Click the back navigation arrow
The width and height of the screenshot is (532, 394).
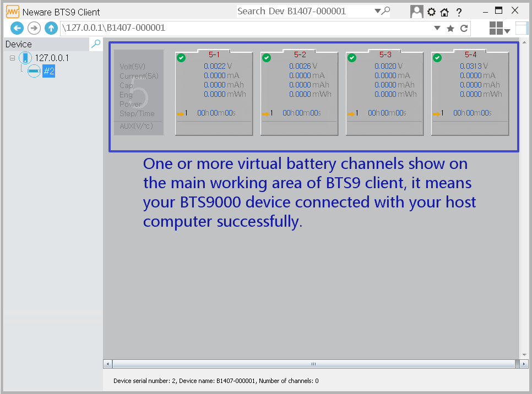17,28
